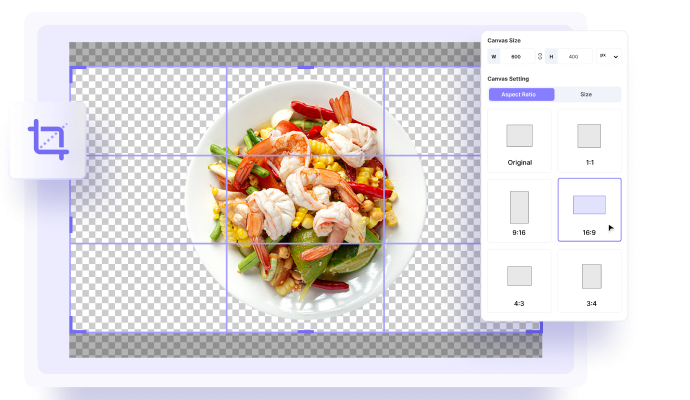Click the bottom-left crop corner handle
The height and width of the screenshot is (400, 690).
point(73,328)
